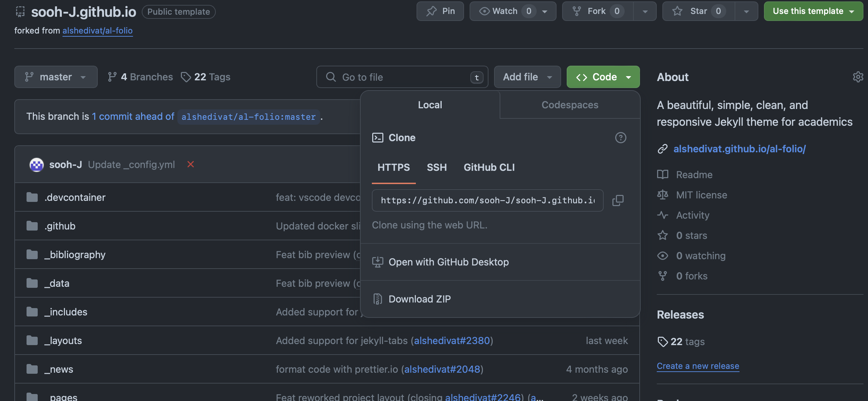Open the About settings gear icon

pyautogui.click(x=858, y=77)
